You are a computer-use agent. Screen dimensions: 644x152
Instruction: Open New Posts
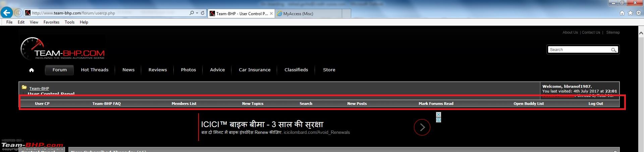(357, 104)
